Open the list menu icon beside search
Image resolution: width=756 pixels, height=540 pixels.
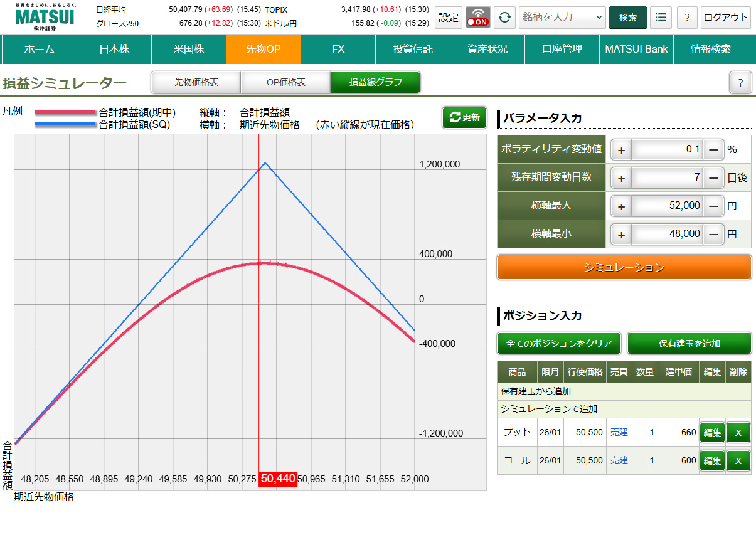tap(661, 18)
